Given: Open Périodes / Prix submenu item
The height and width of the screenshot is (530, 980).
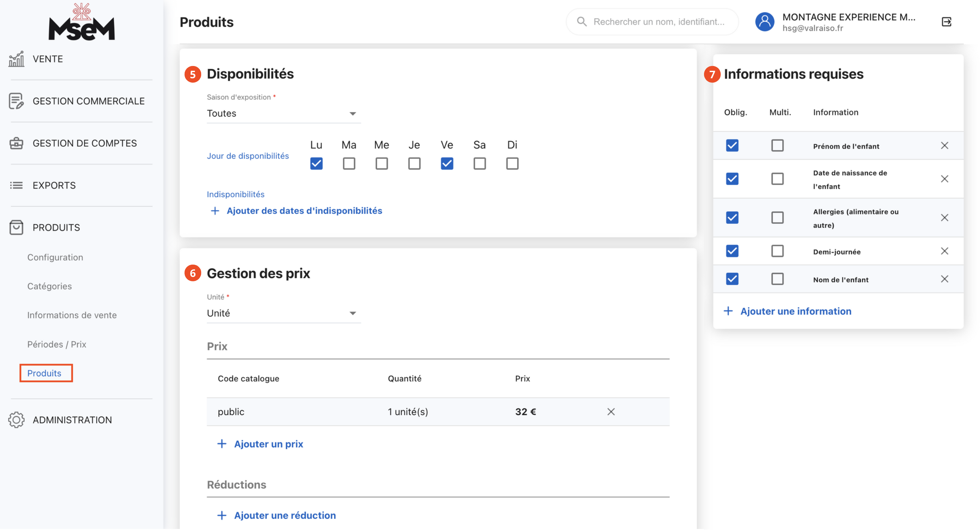Looking at the screenshot, I should coord(57,344).
